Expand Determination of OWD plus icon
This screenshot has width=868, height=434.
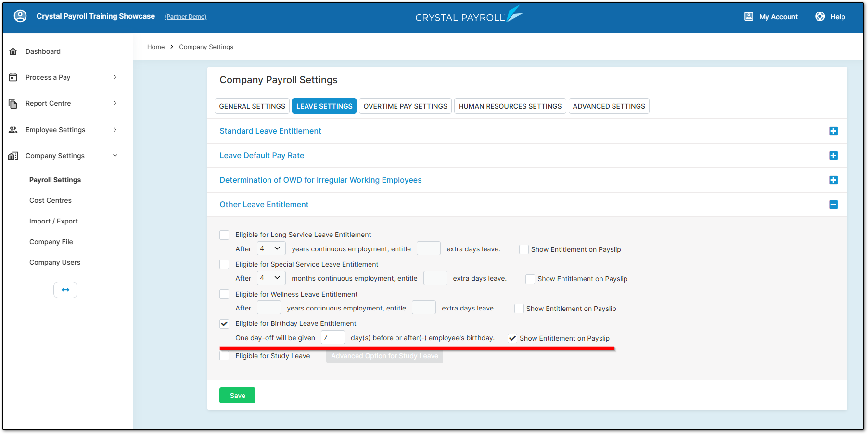pos(833,180)
